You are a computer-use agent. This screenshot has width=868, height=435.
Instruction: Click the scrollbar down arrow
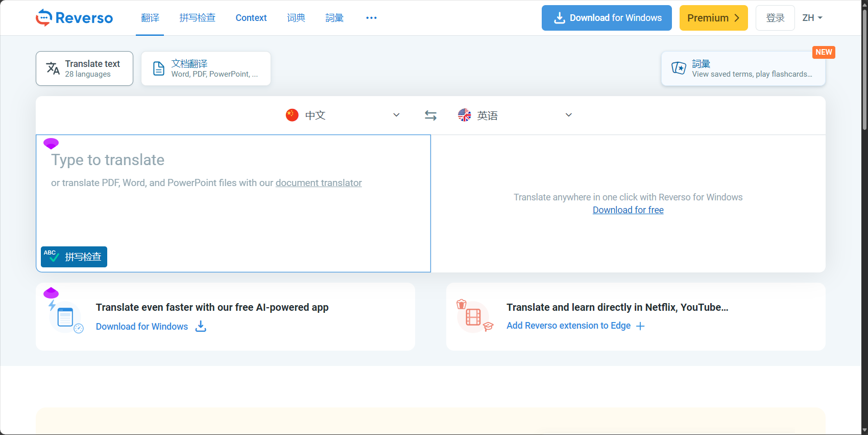tap(864, 431)
